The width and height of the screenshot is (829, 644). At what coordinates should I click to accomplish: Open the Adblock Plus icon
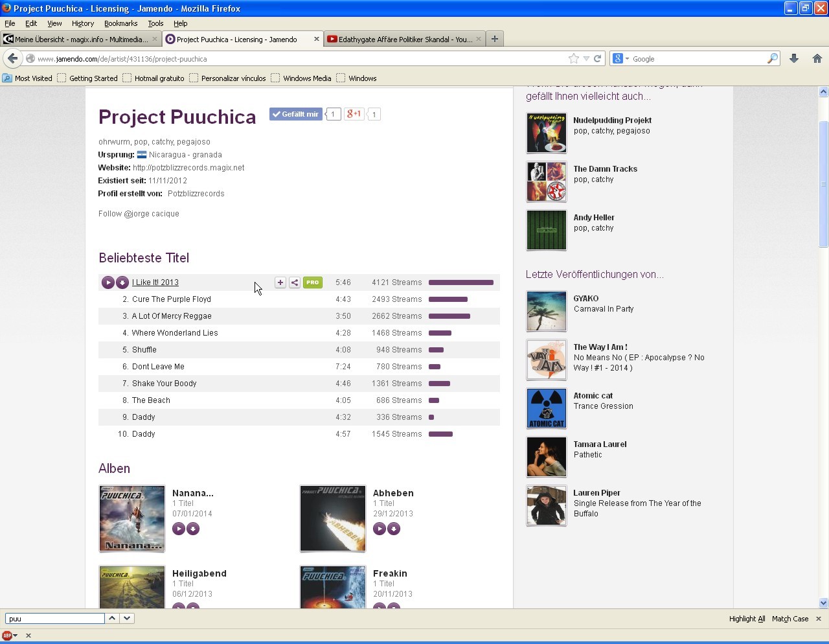tap(6, 636)
